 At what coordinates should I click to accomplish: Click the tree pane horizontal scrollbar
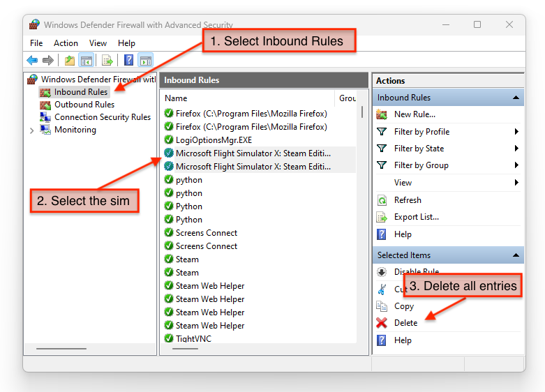[x=61, y=349]
